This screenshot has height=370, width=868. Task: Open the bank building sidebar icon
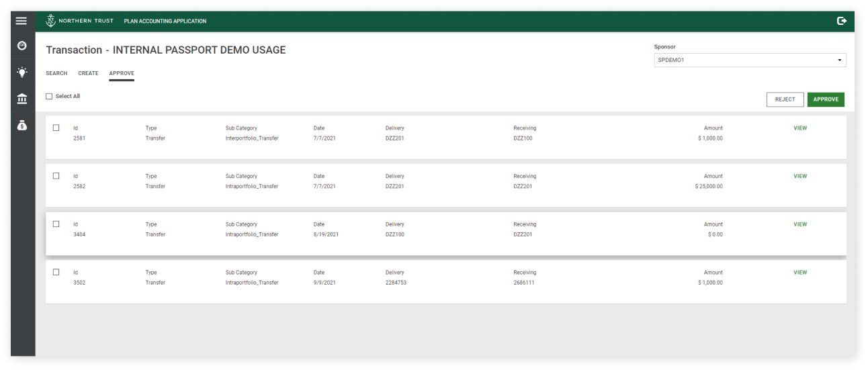[x=22, y=99]
